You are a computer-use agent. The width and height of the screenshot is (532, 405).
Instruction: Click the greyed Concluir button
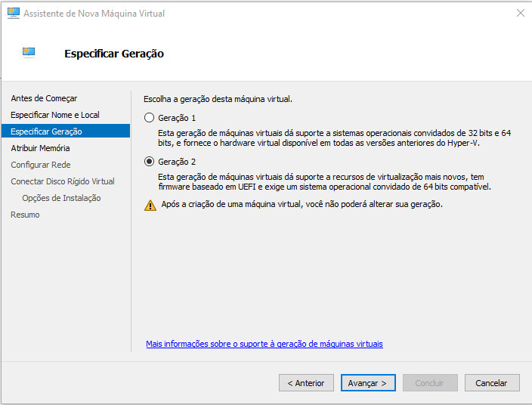coord(430,383)
